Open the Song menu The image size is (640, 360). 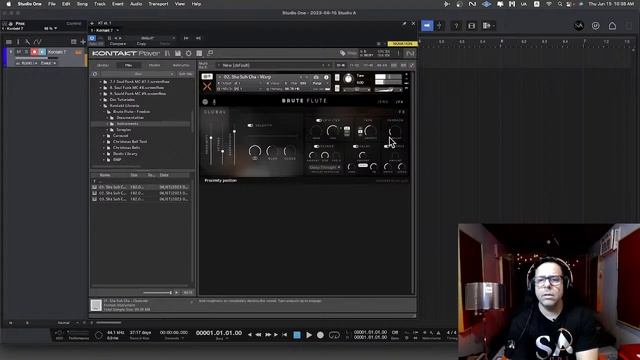coord(82,4)
